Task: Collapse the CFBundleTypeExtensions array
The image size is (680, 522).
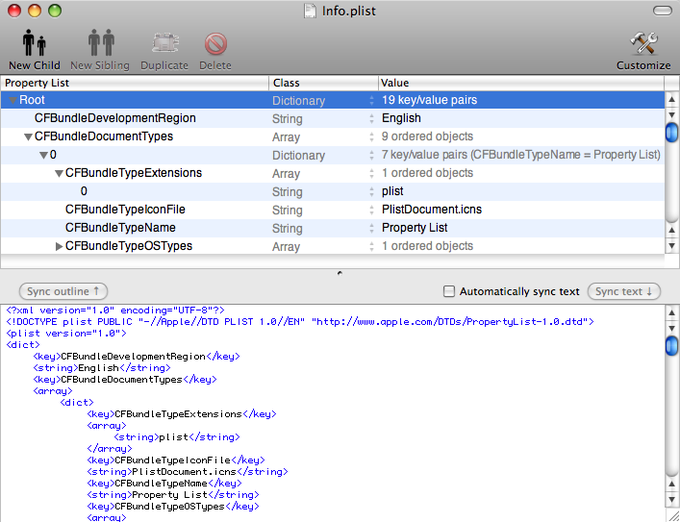Action: pos(59,174)
